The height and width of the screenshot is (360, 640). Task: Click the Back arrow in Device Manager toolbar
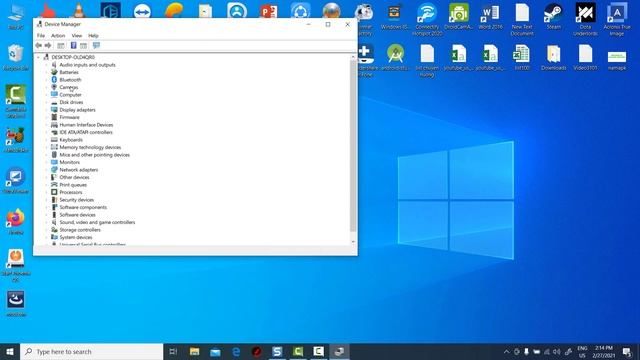(x=38, y=45)
